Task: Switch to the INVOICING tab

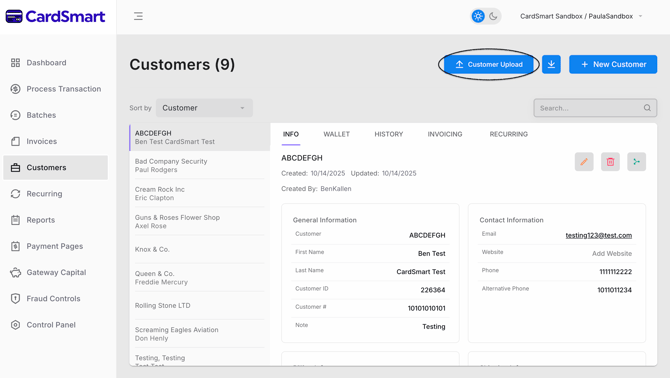Action: [445, 134]
